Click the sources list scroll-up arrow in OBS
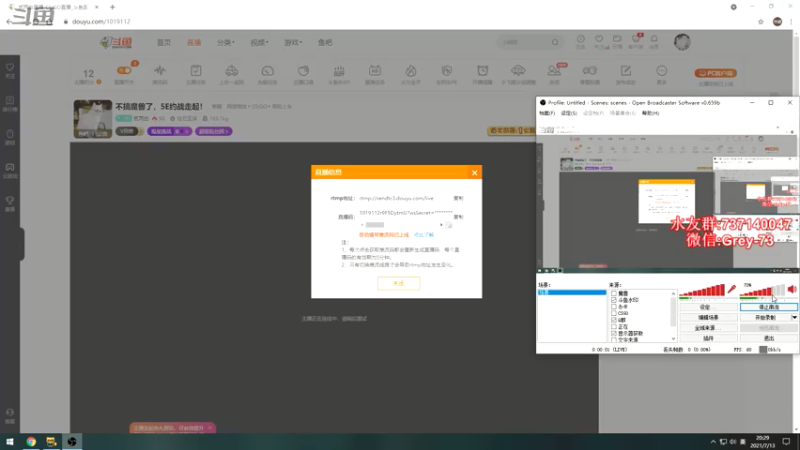 [x=673, y=293]
